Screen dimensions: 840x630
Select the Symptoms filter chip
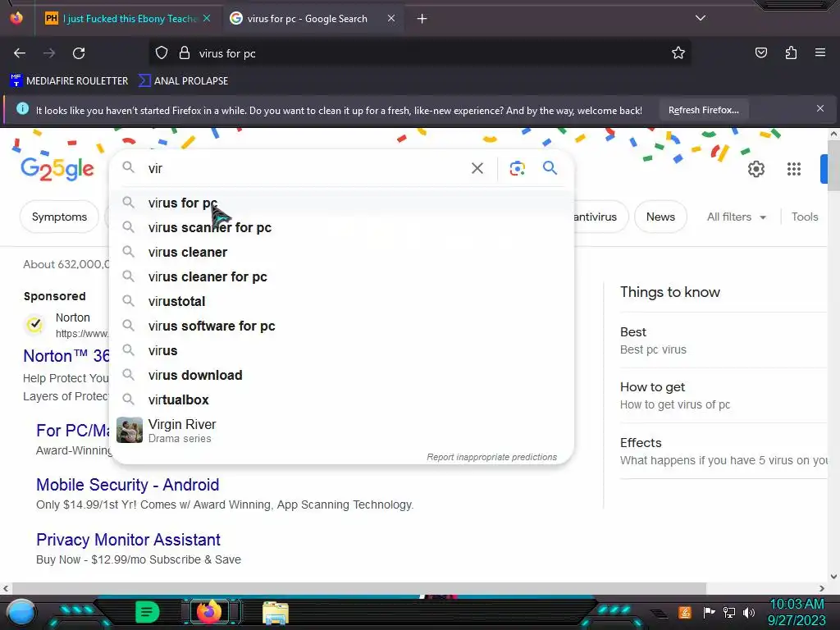(59, 217)
